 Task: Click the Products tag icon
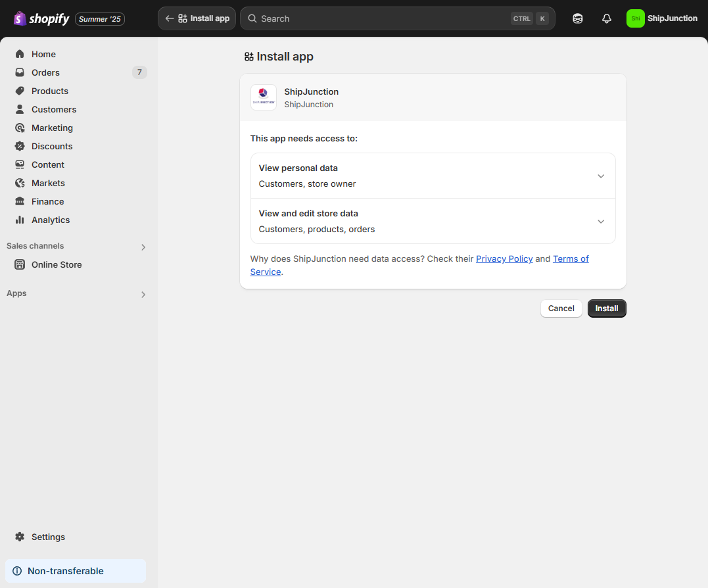pyautogui.click(x=20, y=91)
